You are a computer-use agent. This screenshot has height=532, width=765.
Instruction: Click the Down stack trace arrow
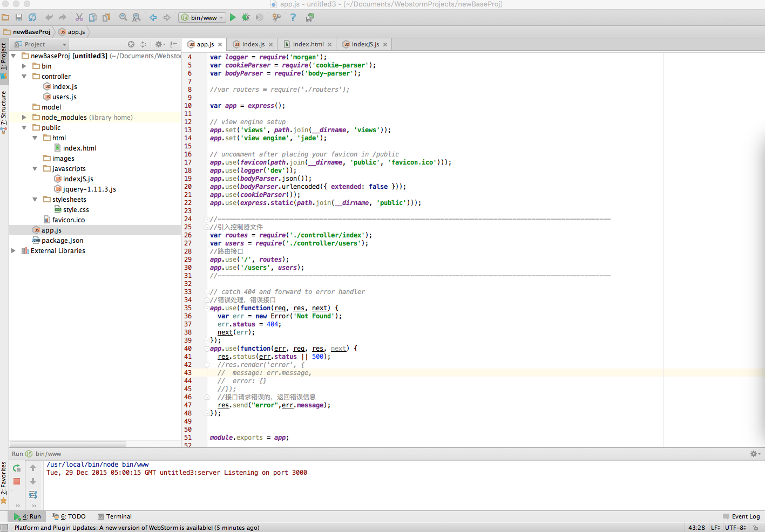tap(33, 481)
